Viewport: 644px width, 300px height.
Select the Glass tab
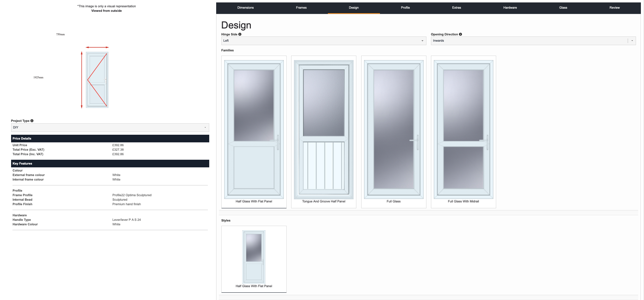pyautogui.click(x=563, y=8)
